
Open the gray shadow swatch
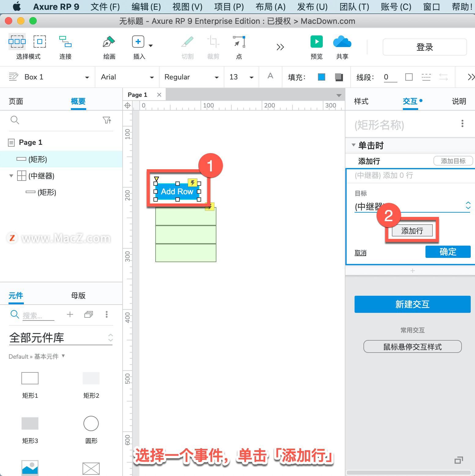click(x=339, y=77)
